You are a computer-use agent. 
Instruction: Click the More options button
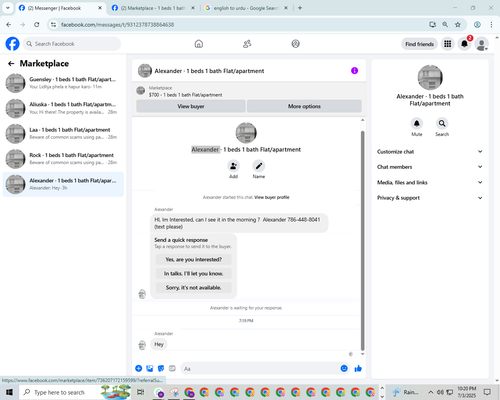[304, 106]
